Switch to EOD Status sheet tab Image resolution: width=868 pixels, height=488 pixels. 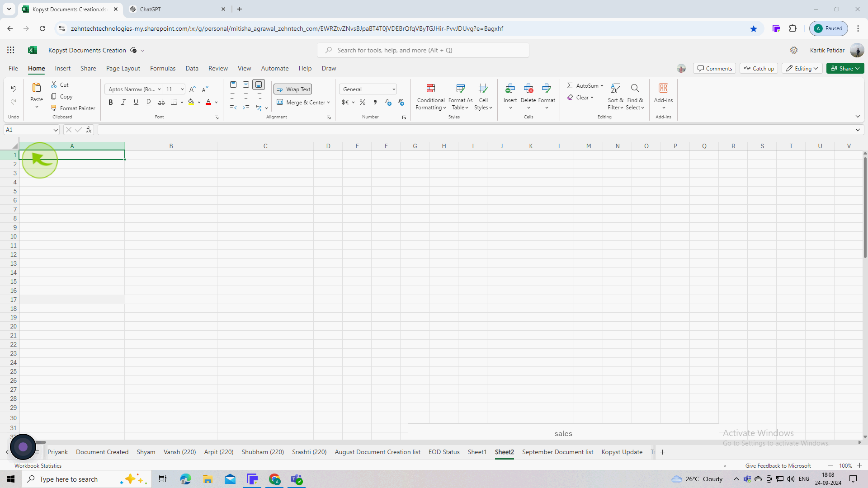(444, 452)
